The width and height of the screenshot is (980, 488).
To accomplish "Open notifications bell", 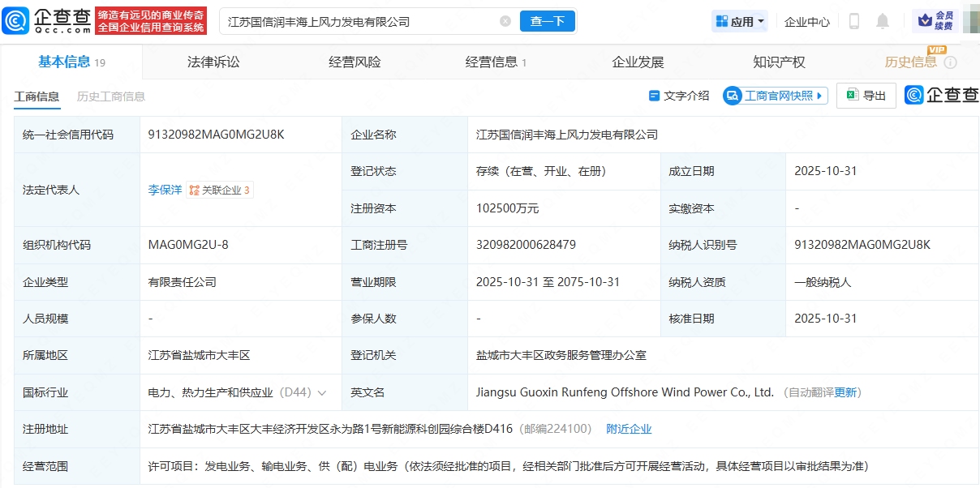I will [x=883, y=22].
